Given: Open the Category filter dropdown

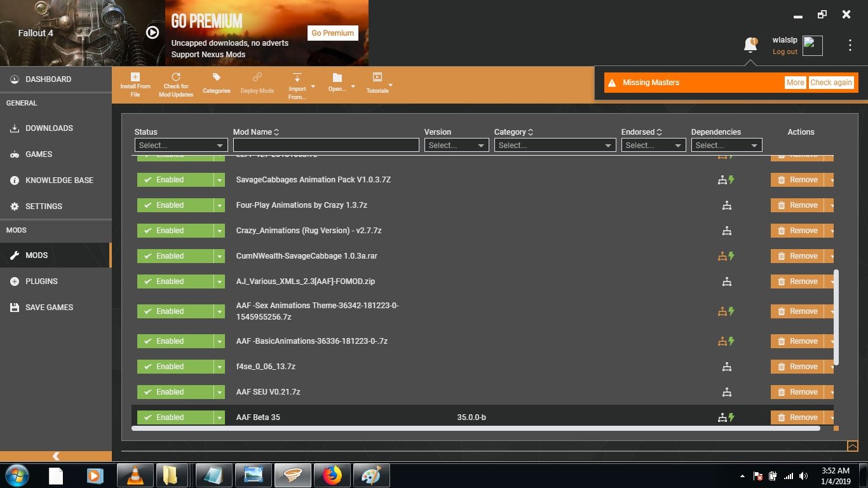Looking at the screenshot, I should pyautogui.click(x=555, y=146).
